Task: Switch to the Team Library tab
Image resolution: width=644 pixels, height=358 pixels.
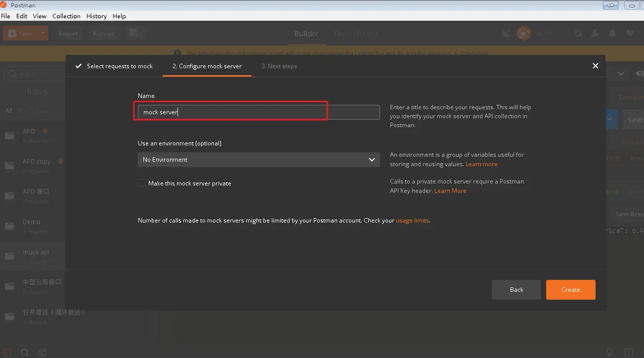Action: pos(355,34)
